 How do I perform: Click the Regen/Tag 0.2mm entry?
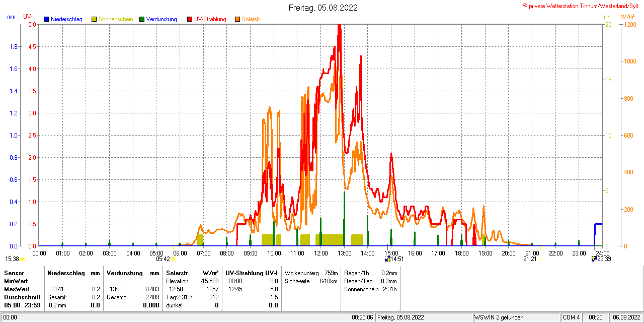pyautogui.click(x=370, y=281)
